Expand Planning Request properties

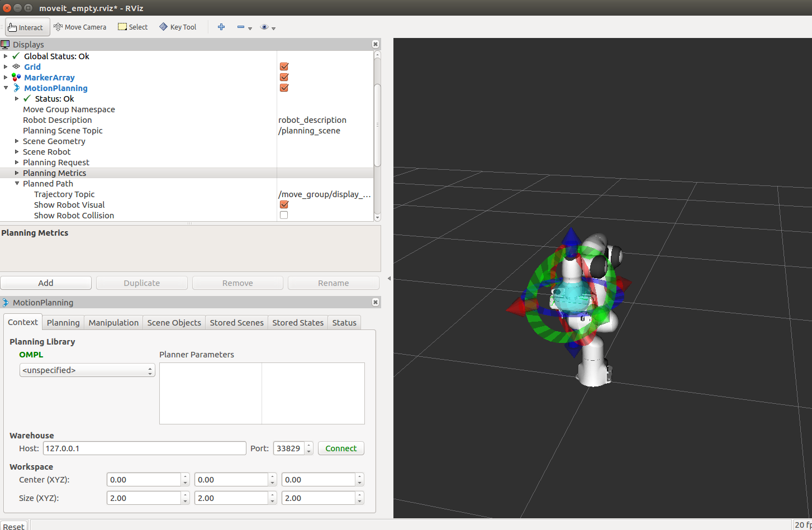[x=17, y=162]
